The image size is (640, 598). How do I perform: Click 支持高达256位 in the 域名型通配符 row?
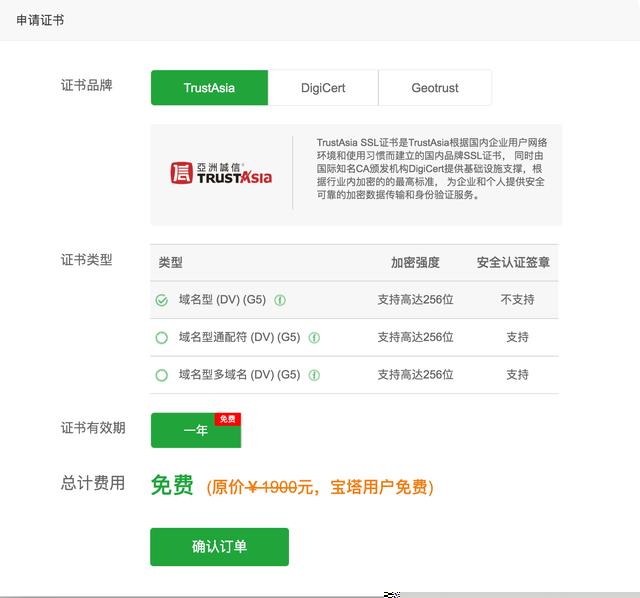pos(415,337)
